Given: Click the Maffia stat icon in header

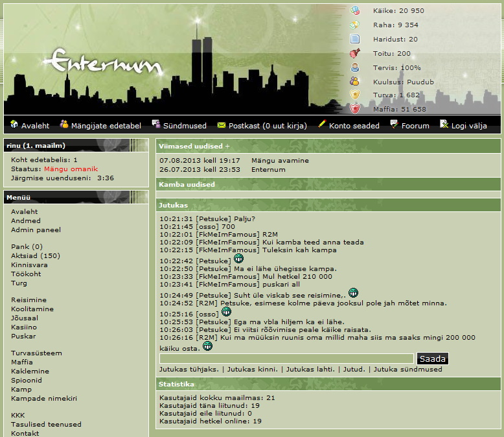Looking at the screenshot, I should (x=354, y=109).
